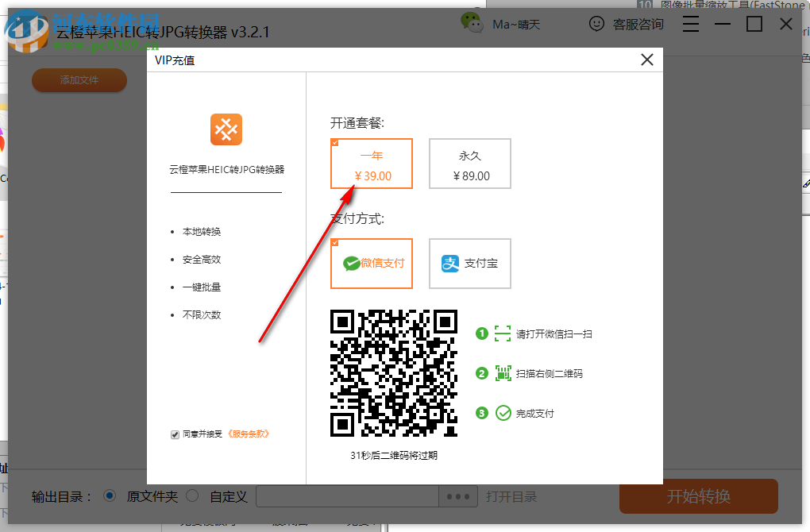Click the ••• browse button for output path
The image size is (810, 532).
(457, 496)
